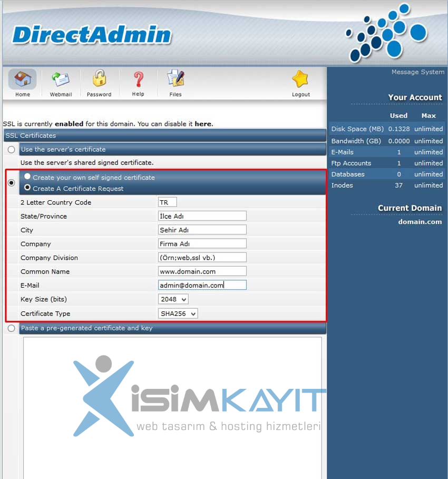Click the Logout star icon

300,79
